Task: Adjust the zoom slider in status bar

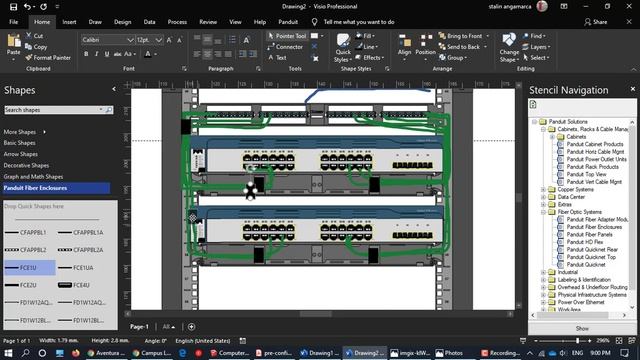Action: 577,340
